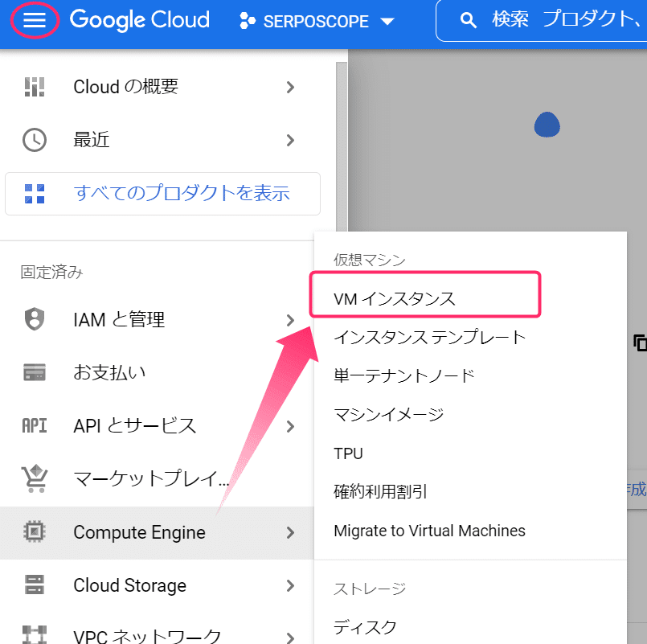Click the Compute Engine chip icon

point(35,531)
